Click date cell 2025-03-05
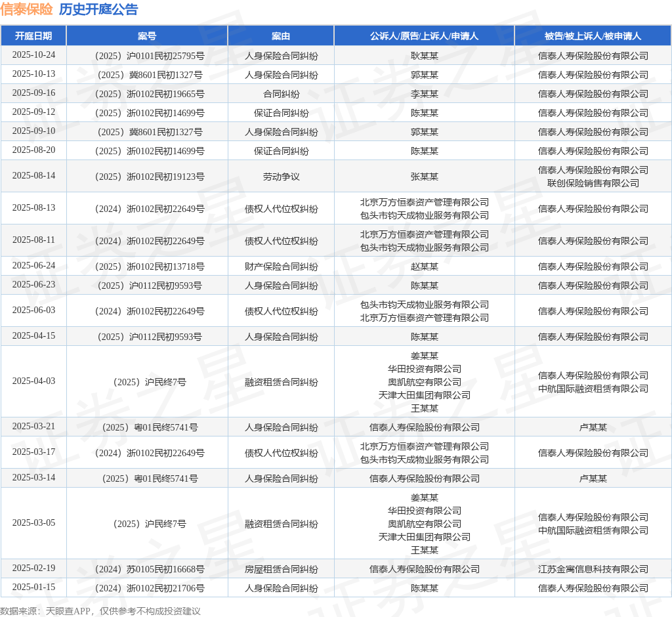The height and width of the screenshot is (617, 672). point(33,522)
